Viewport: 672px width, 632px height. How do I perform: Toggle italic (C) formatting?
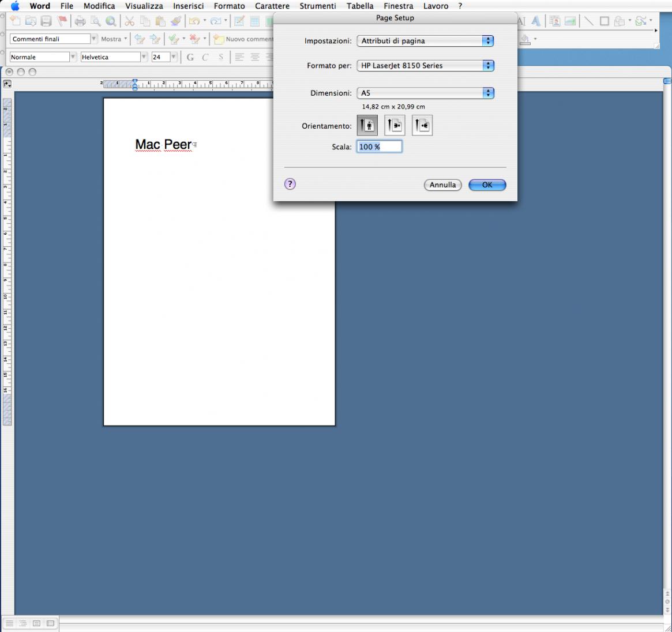205,57
